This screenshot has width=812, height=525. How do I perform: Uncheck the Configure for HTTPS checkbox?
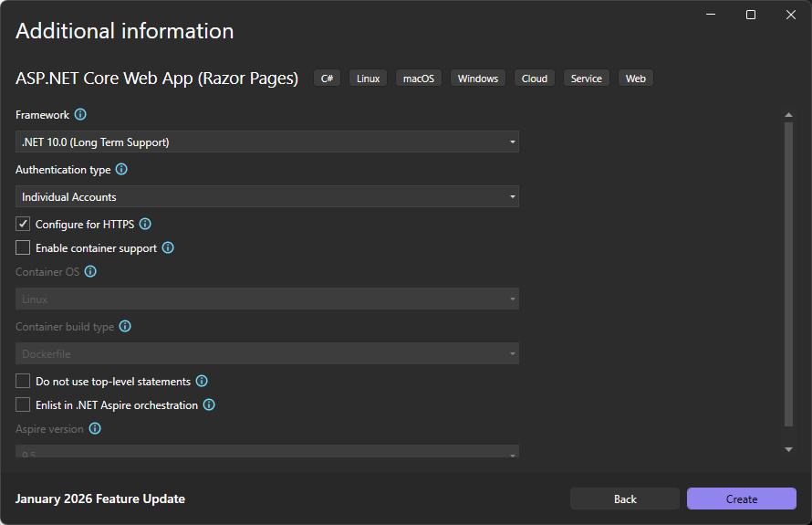point(23,224)
